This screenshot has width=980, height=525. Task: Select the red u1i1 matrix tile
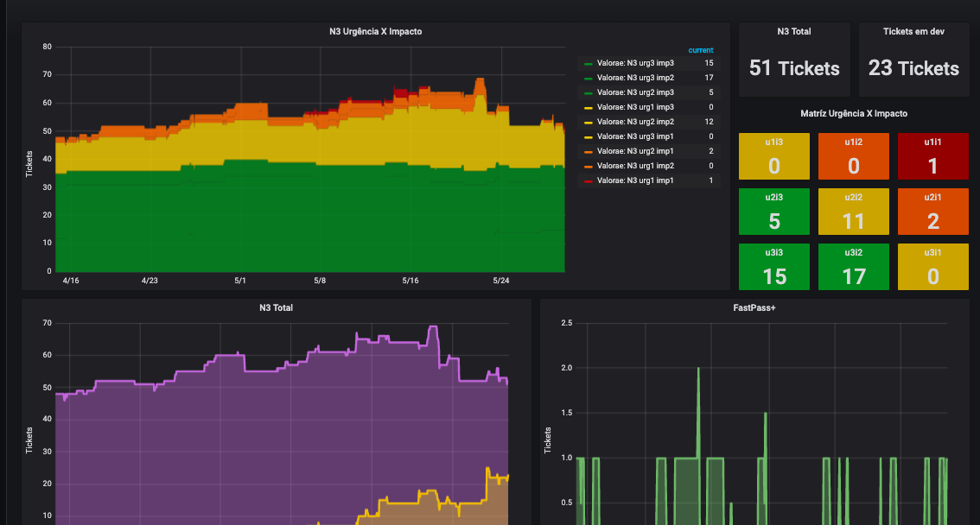click(x=933, y=156)
